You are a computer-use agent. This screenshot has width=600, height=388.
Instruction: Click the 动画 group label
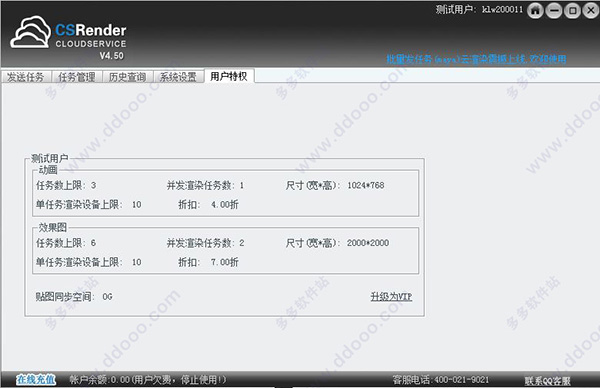[x=48, y=170]
